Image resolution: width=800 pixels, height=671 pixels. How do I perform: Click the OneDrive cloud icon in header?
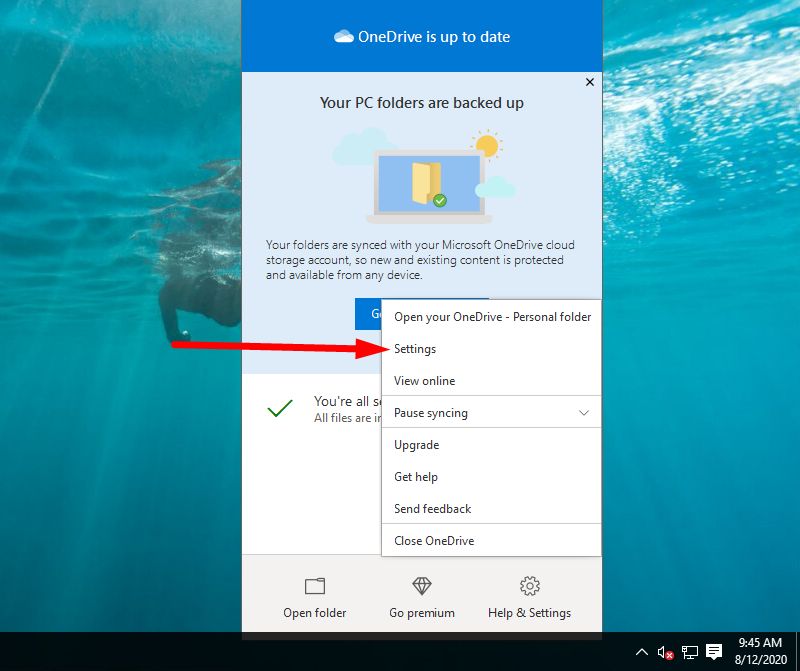[x=344, y=37]
